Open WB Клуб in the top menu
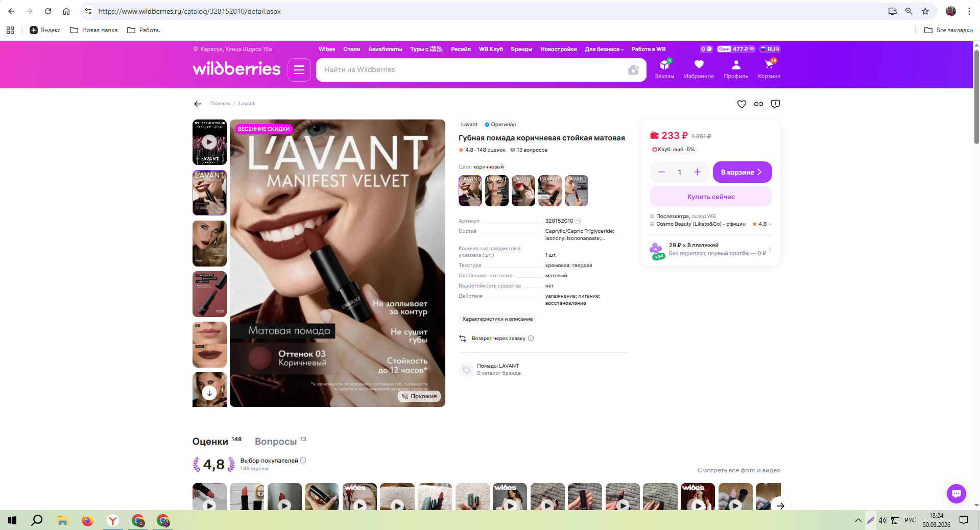 [491, 50]
